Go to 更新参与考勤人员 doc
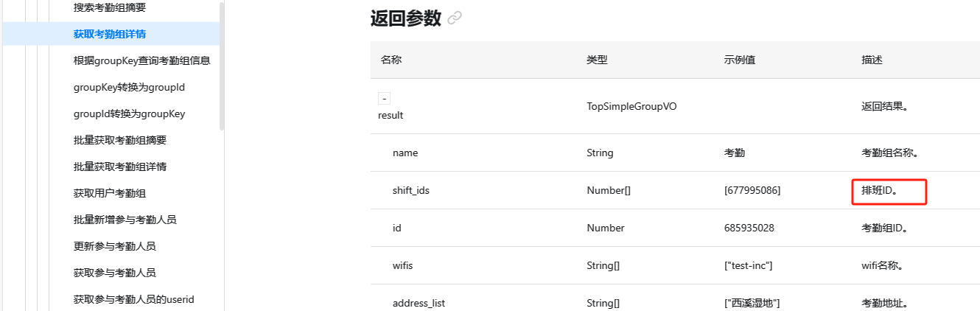This screenshot has width=980, height=311. click(x=114, y=246)
